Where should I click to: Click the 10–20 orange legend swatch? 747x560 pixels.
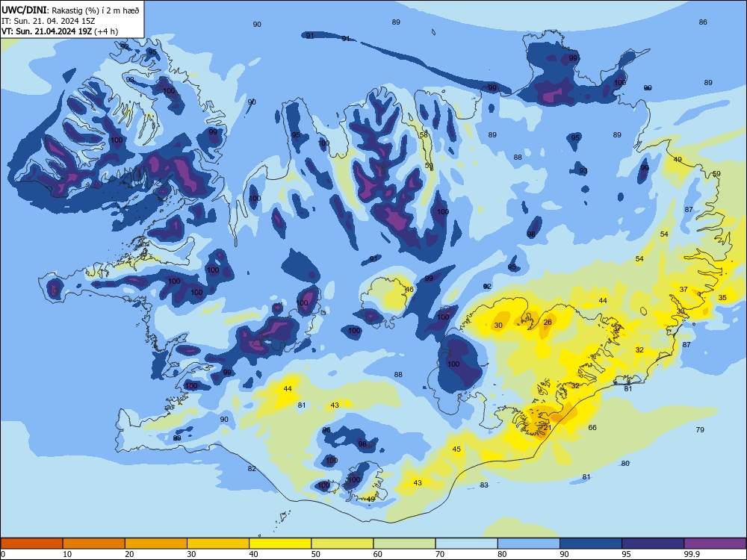click(x=94, y=544)
